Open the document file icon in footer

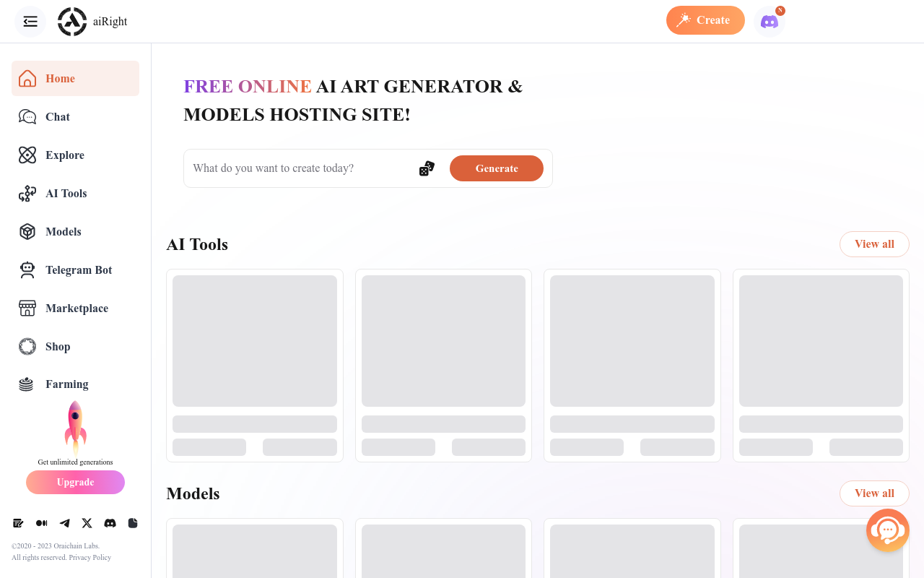coord(133,523)
